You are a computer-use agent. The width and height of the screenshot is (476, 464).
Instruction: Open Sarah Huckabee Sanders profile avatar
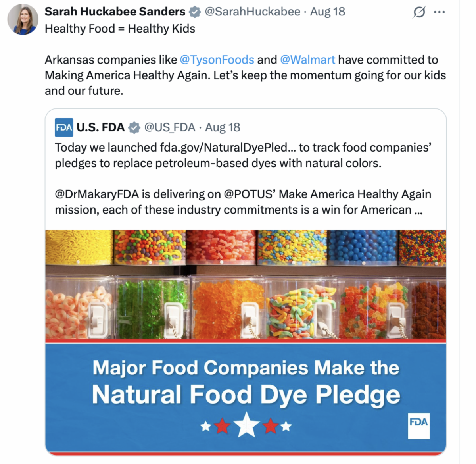pyautogui.click(x=23, y=19)
